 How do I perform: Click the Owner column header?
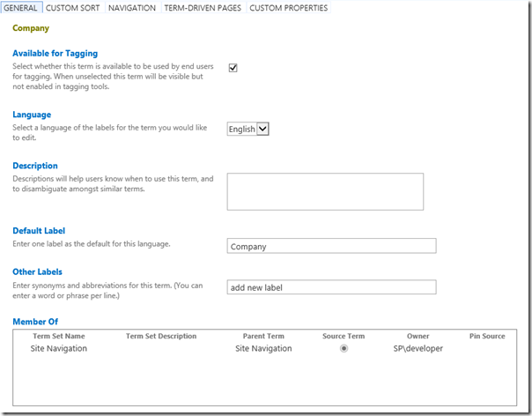pyautogui.click(x=417, y=336)
